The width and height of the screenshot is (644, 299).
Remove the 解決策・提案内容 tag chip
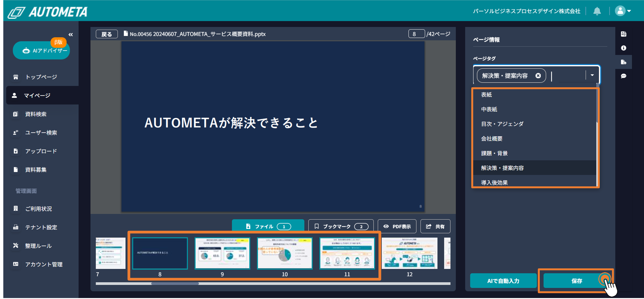[538, 76]
